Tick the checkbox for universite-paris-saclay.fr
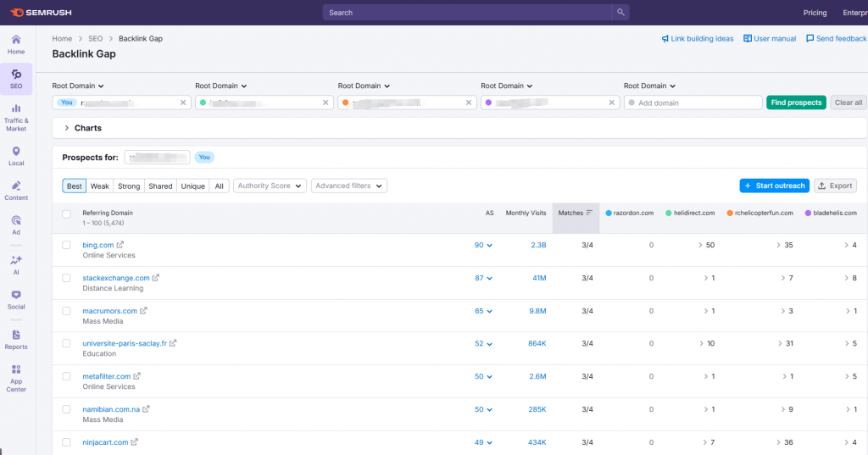 [x=66, y=343]
